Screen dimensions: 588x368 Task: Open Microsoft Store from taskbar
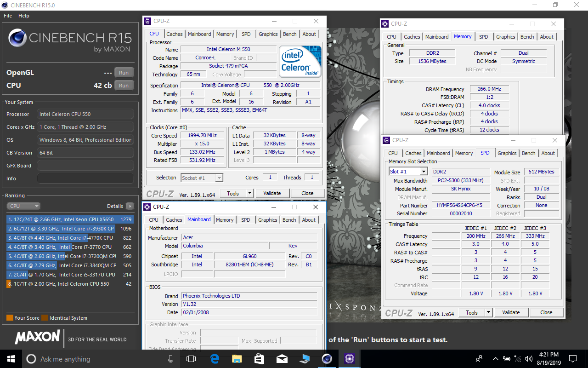pyautogui.click(x=259, y=359)
